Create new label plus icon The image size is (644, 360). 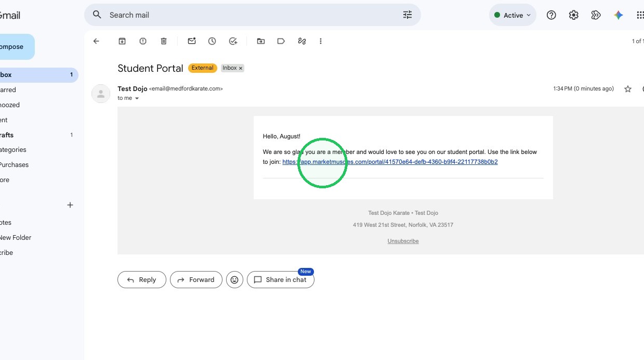point(70,205)
